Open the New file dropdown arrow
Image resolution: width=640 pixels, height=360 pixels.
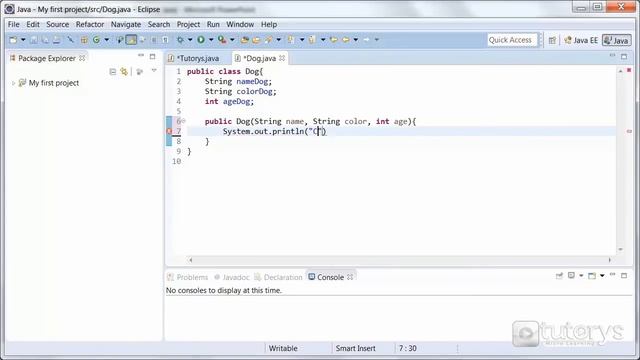[23, 40]
